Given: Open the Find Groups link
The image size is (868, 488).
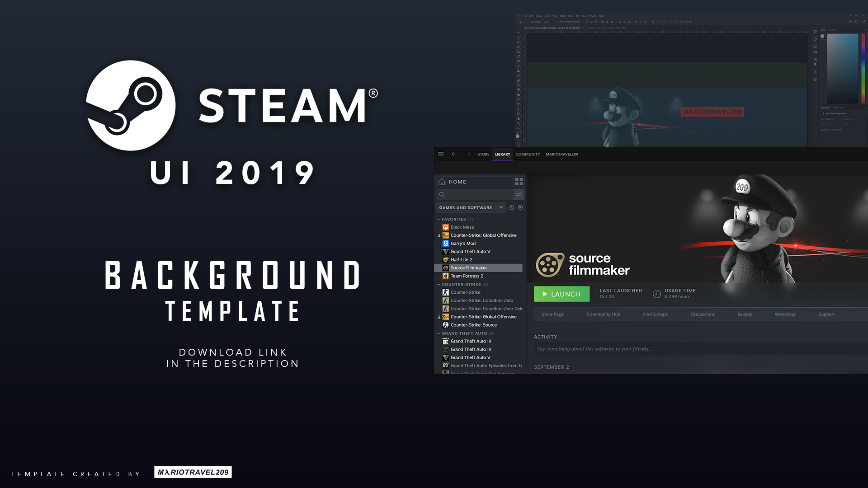Looking at the screenshot, I should (x=655, y=314).
